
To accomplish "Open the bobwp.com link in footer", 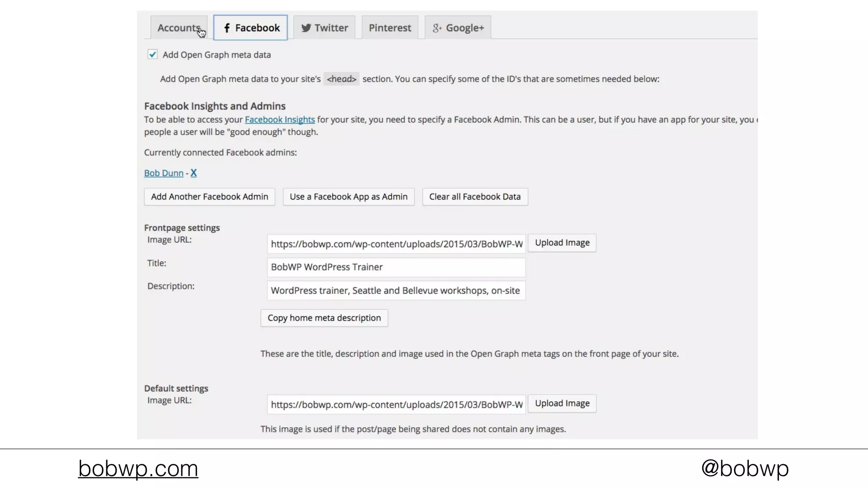I will 138,469.
